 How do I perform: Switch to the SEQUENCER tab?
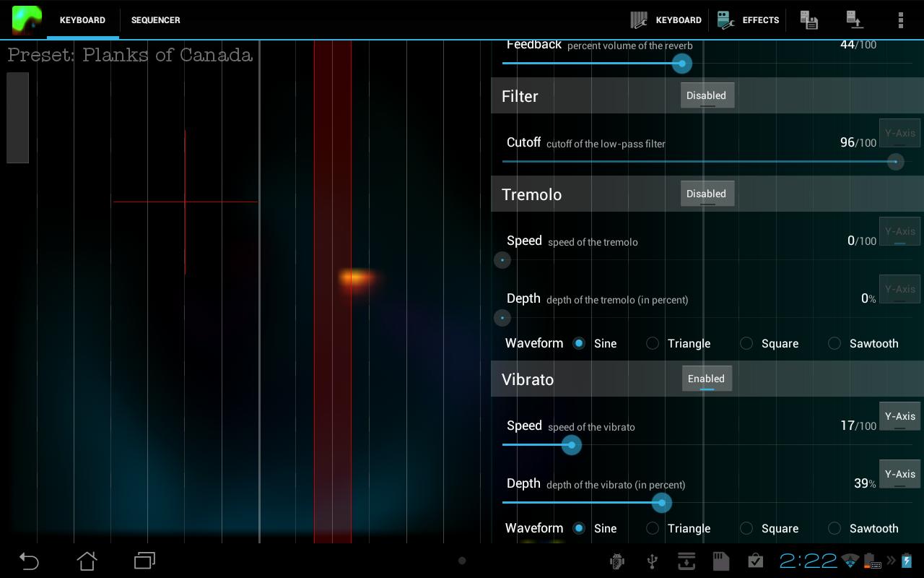156,20
